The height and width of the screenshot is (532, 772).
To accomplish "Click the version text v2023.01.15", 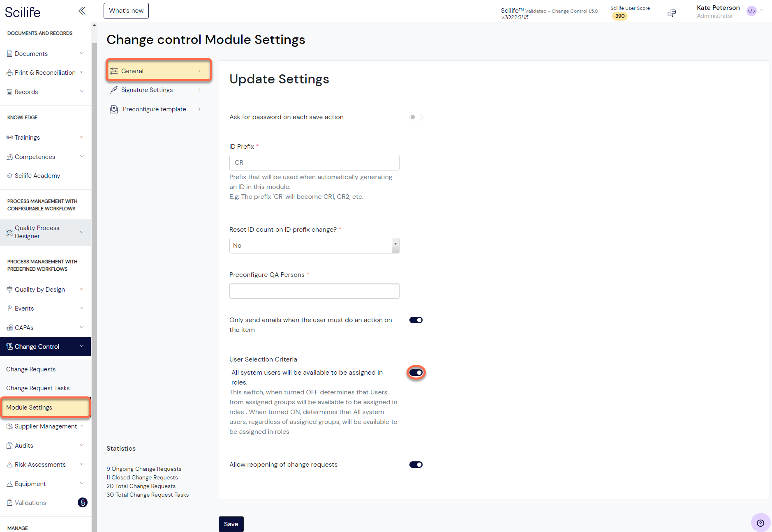I will point(514,18).
